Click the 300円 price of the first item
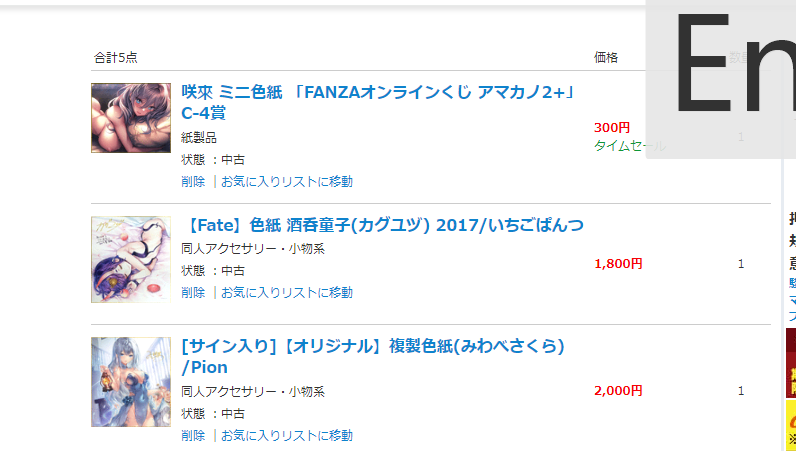The image size is (796, 451). (612, 128)
